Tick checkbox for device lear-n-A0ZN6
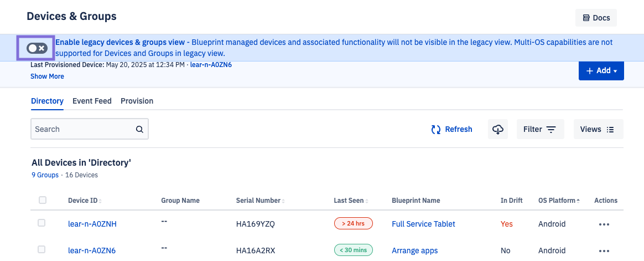644x261 pixels. click(x=41, y=249)
